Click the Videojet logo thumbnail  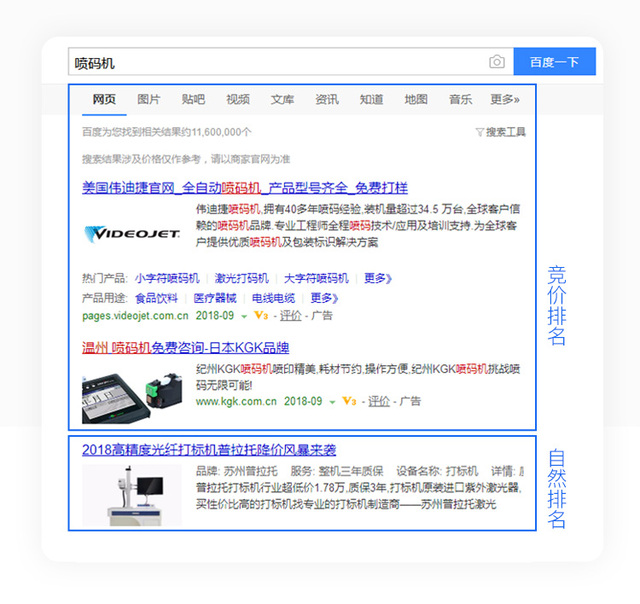132,234
